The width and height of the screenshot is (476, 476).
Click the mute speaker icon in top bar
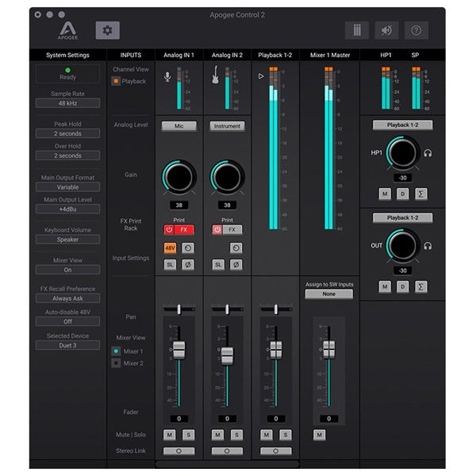pos(386,30)
